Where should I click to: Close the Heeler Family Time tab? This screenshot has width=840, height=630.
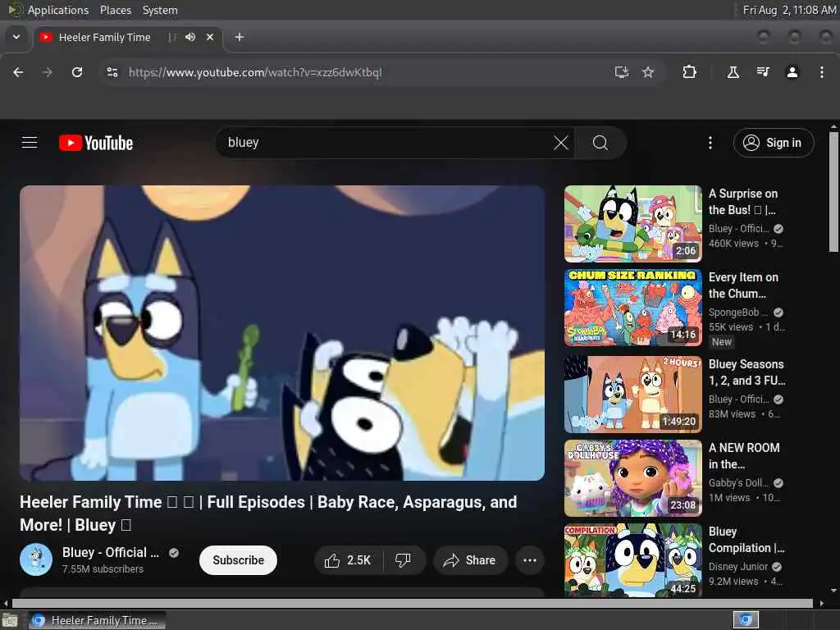[x=210, y=37]
